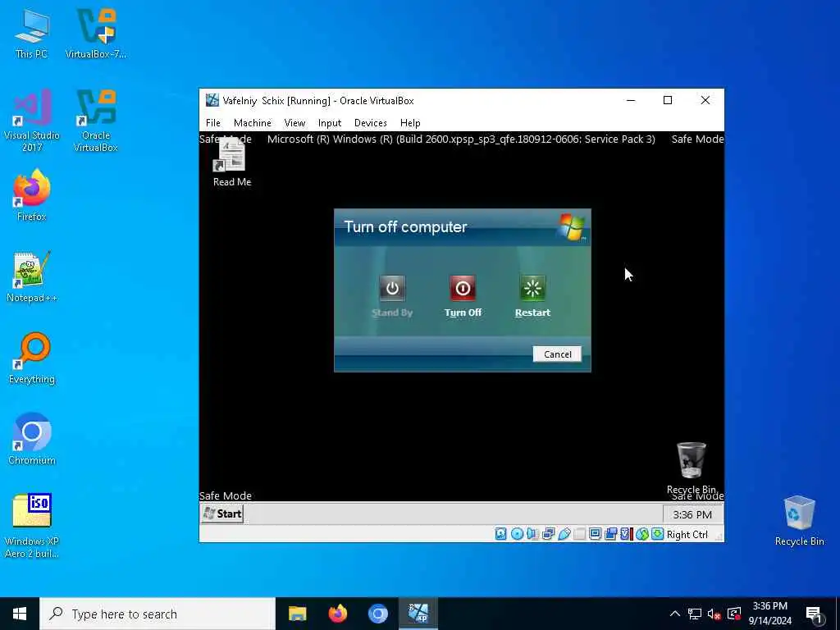Open the VirtualBox View menu
Image resolution: width=840 pixels, height=630 pixels.
[294, 123]
